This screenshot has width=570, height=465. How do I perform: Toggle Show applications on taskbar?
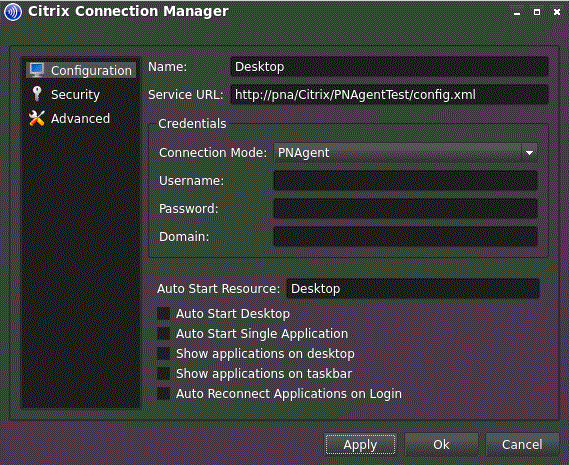point(164,373)
